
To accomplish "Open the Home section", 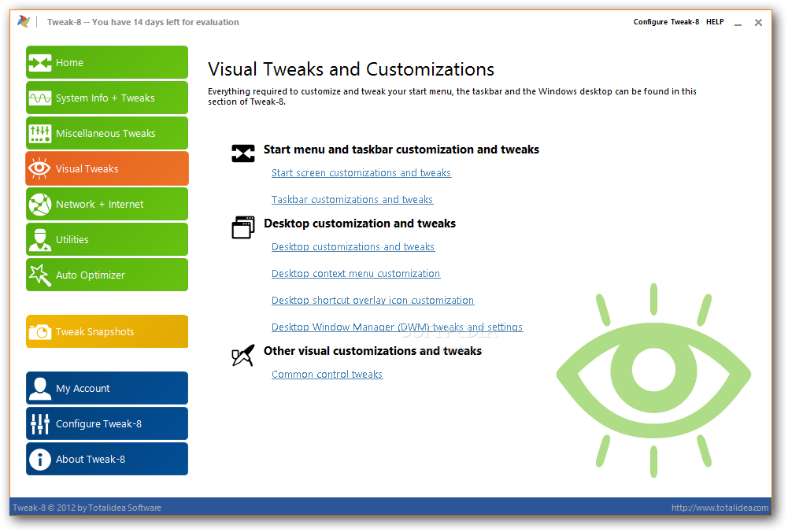I will (107, 62).
